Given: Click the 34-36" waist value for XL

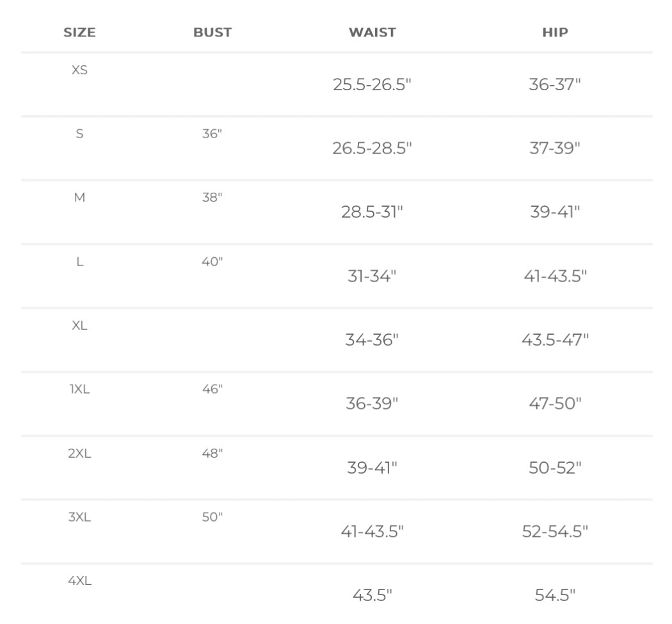Looking at the screenshot, I should pos(372,340).
